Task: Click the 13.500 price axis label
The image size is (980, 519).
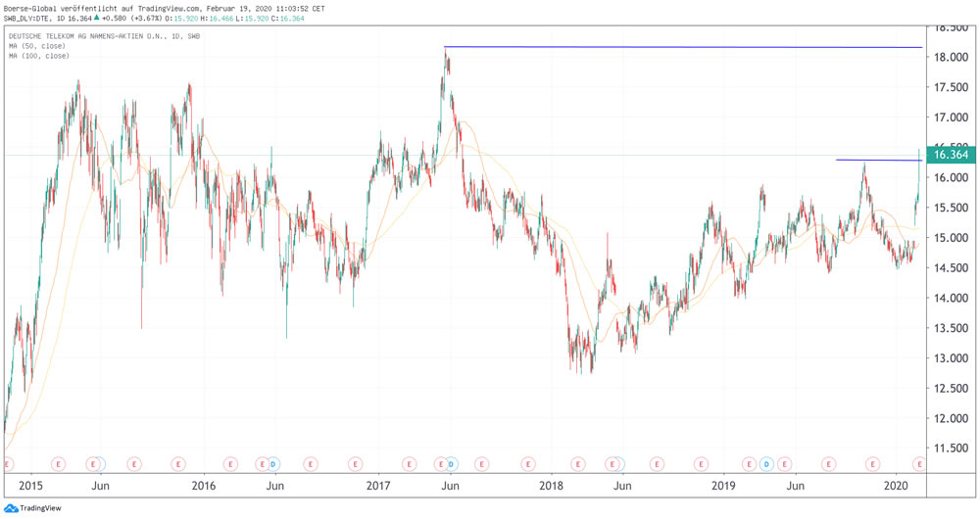Action: click(951, 328)
